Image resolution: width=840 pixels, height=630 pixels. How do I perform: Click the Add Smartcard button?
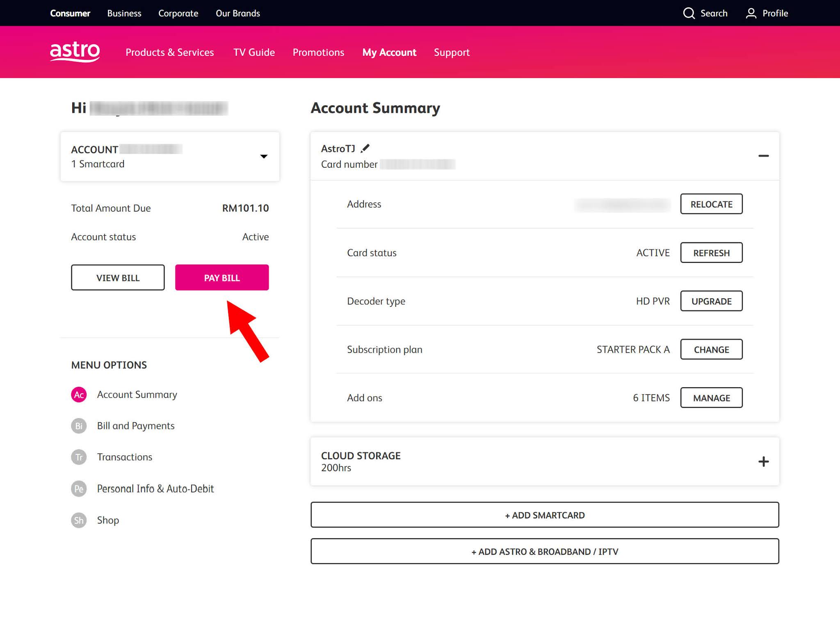point(544,515)
